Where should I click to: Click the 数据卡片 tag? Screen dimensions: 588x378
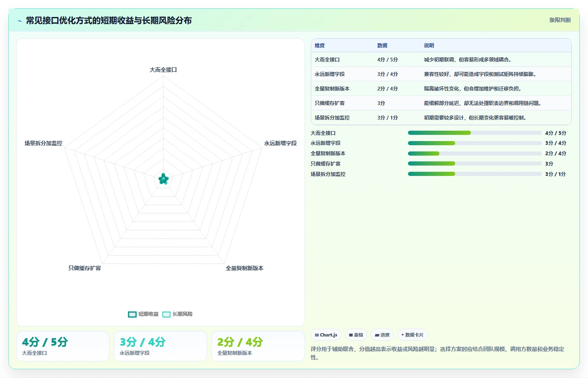coord(412,335)
